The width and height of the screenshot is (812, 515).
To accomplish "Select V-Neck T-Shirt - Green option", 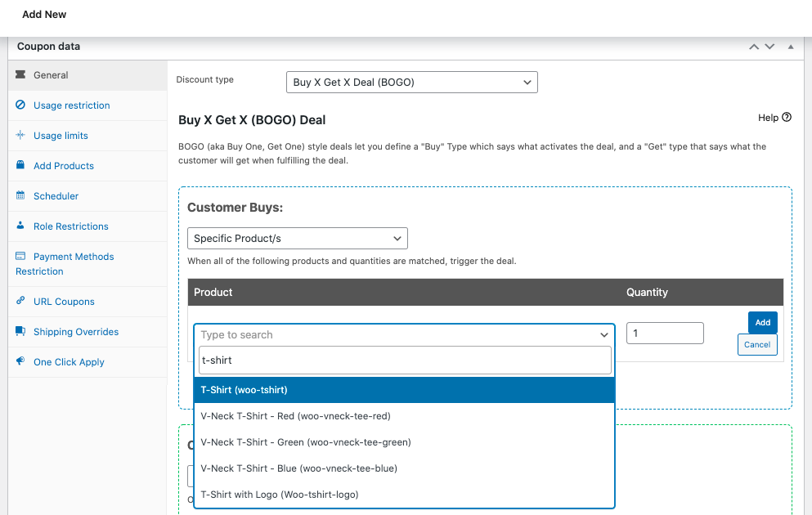I will [404, 442].
